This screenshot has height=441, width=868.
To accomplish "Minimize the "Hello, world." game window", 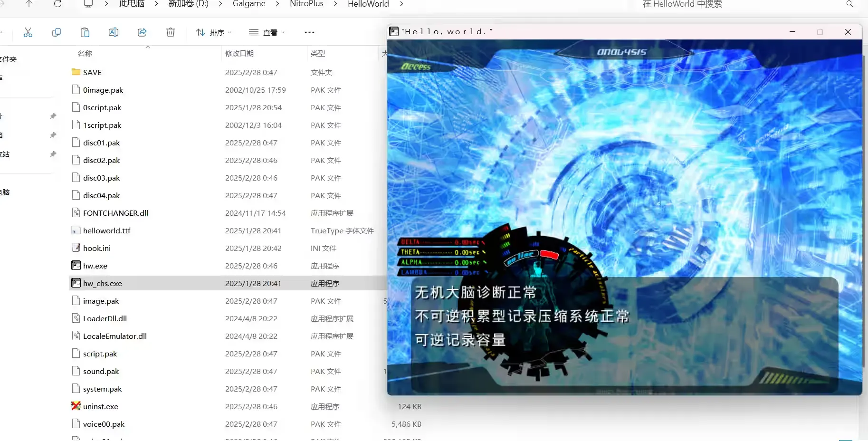I will (792, 32).
